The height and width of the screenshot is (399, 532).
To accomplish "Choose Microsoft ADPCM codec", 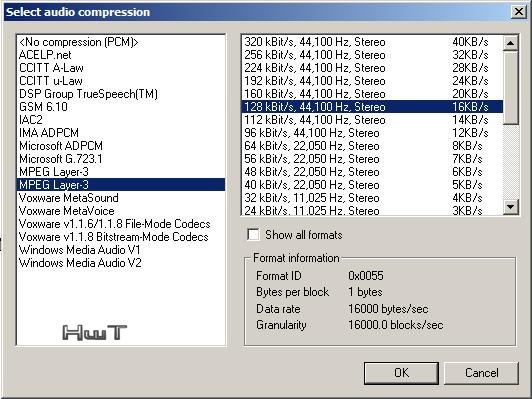I will pos(120,146).
